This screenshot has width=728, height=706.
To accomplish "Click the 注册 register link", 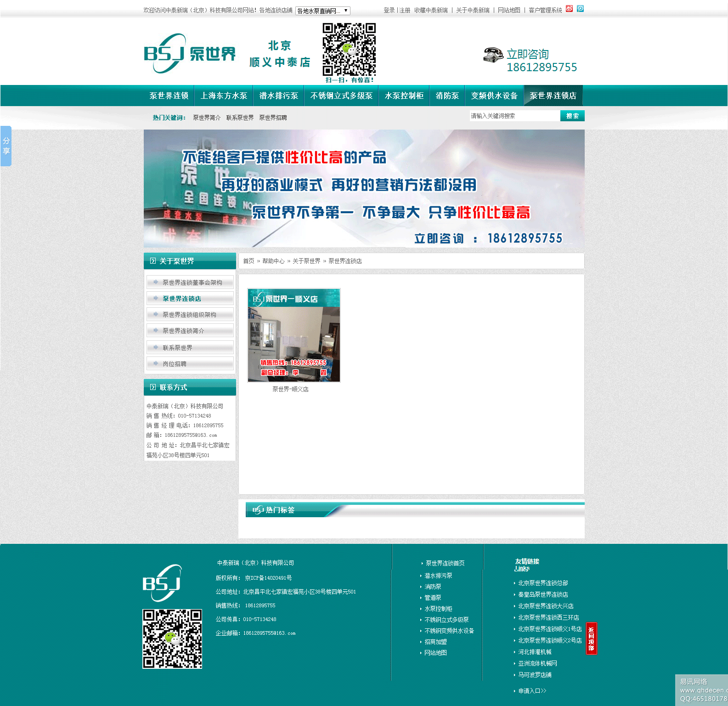I will (x=405, y=10).
